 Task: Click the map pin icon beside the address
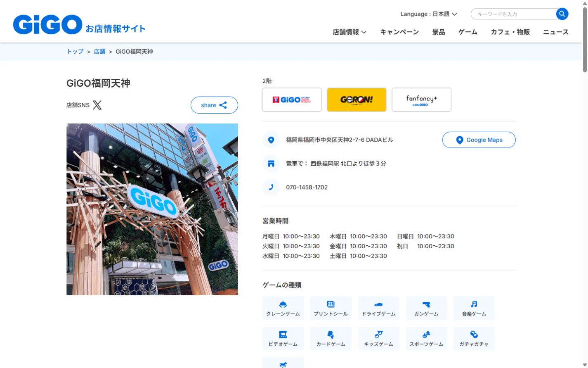pyautogui.click(x=271, y=140)
